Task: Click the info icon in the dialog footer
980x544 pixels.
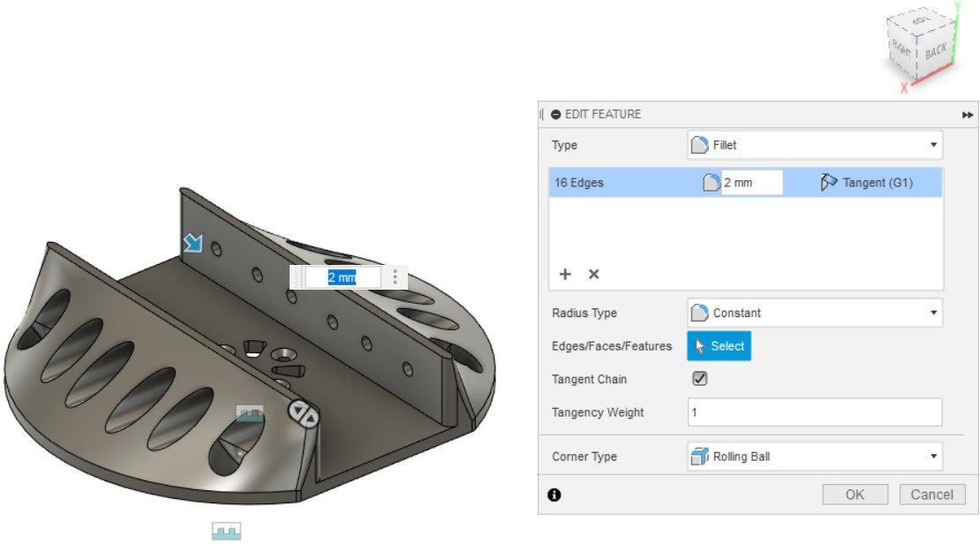Action: pos(554,495)
